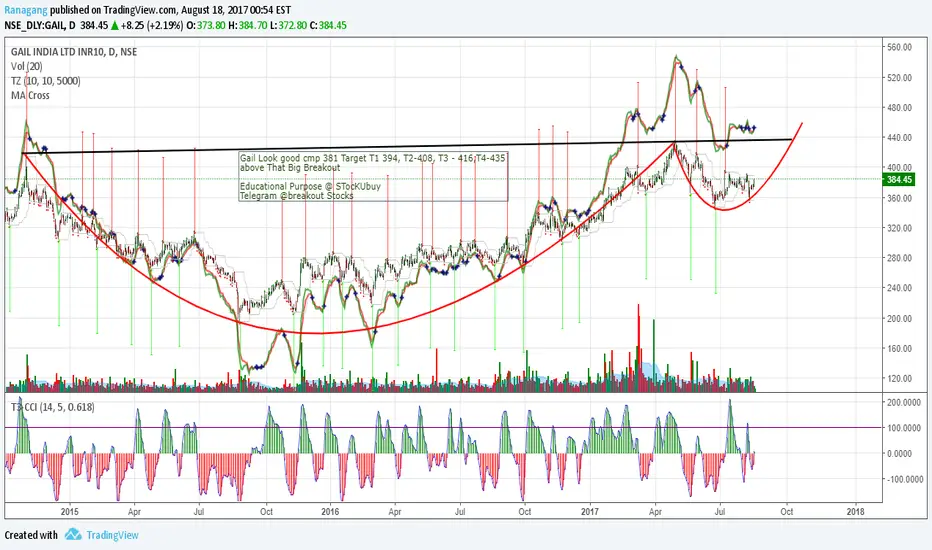Click the Gail target annotation text box
932x550 pixels.
pyautogui.click(x=373, y=177)
